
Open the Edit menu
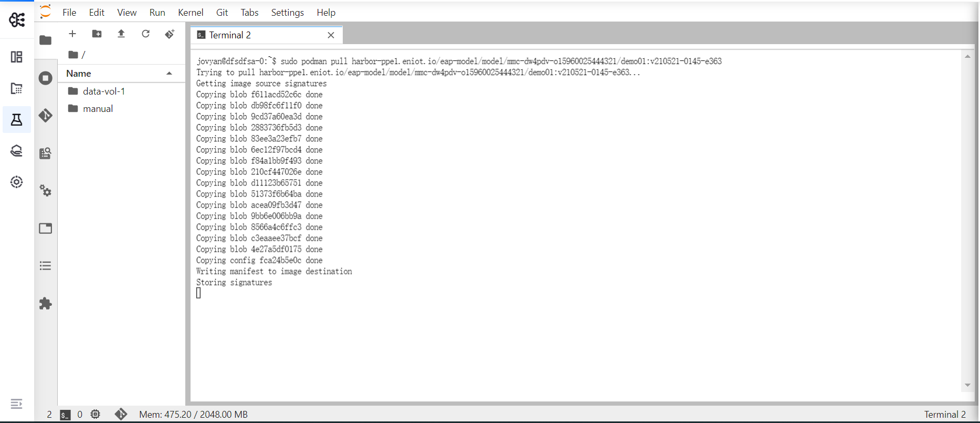(97, 13)
